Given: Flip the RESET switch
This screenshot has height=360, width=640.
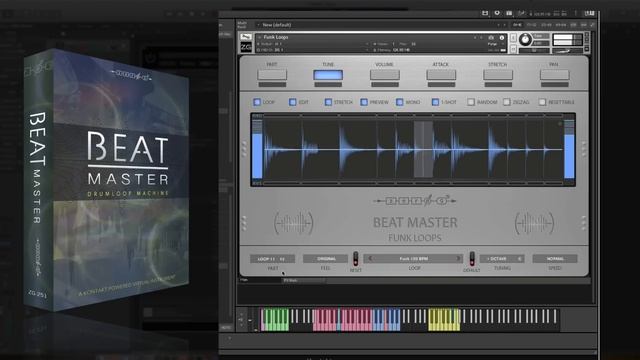Looking at the screenshot, I should click(356, 259).
